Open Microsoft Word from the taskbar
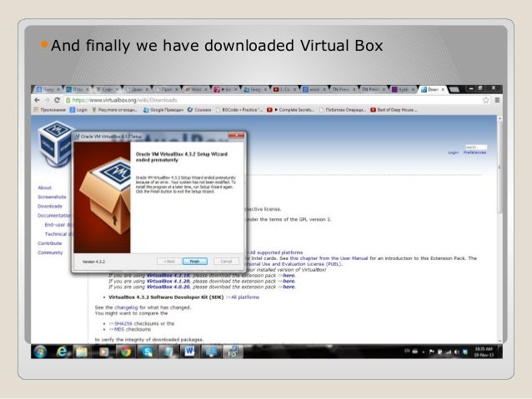Screen dimensions: 532x399 click(x=189, y=352)
